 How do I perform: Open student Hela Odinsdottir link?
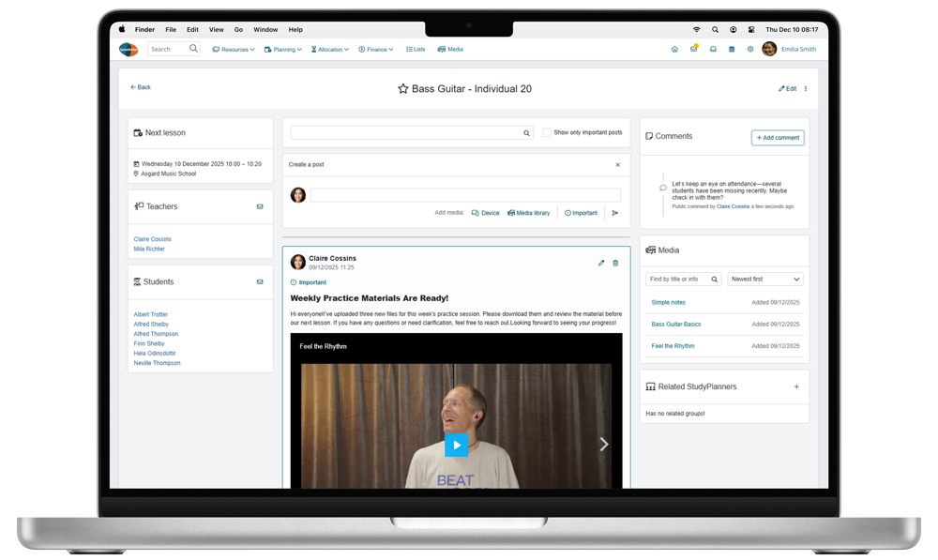155,354
